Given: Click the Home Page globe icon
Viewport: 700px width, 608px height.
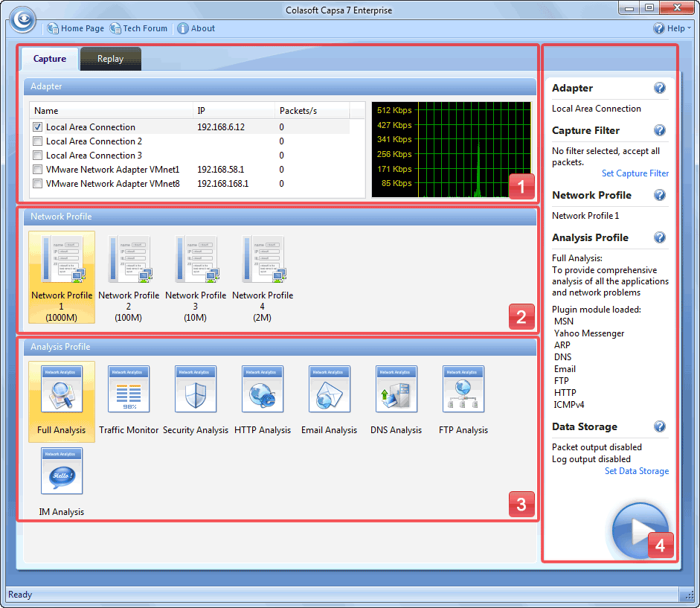Looking at the screenshot, I should click(x=53, y=28).
